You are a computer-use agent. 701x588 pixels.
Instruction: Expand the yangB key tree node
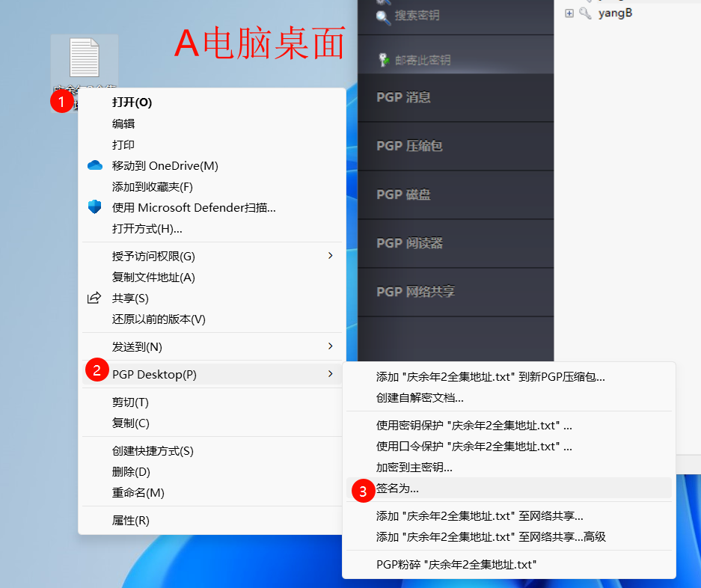pos(569,13)
